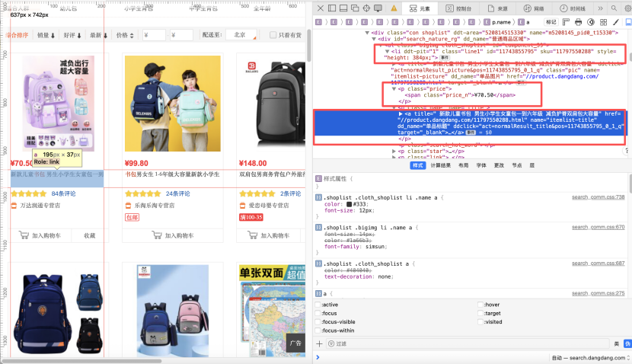This screenshot has width=632, height=364.
Task: Open the search_comm.css:687 source link
Action: (x=598, y=263)
